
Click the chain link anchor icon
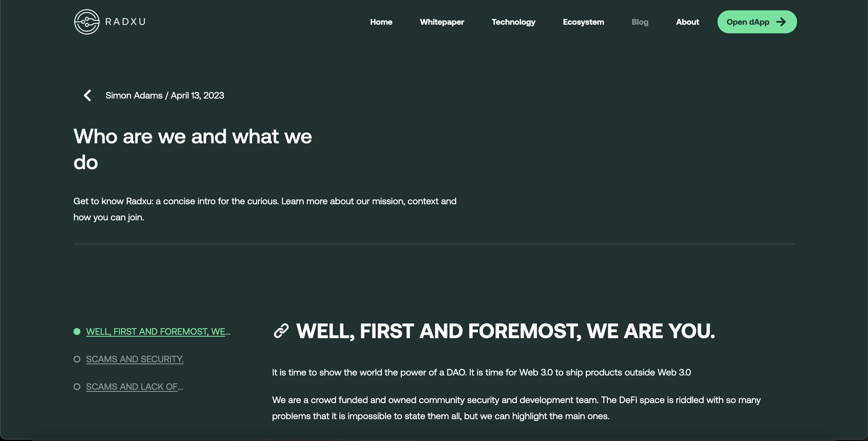[281, 331]
